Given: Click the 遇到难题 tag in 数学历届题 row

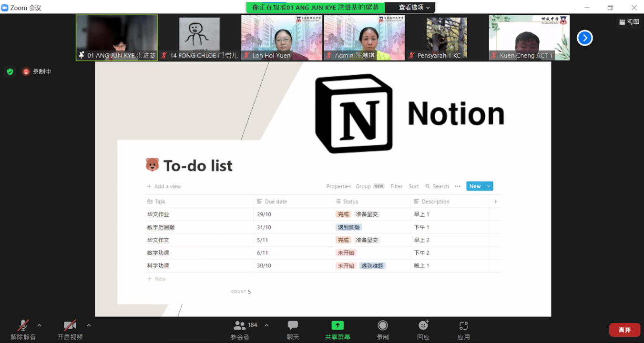Looking at the screenshot, I should [x=349, y=227].
